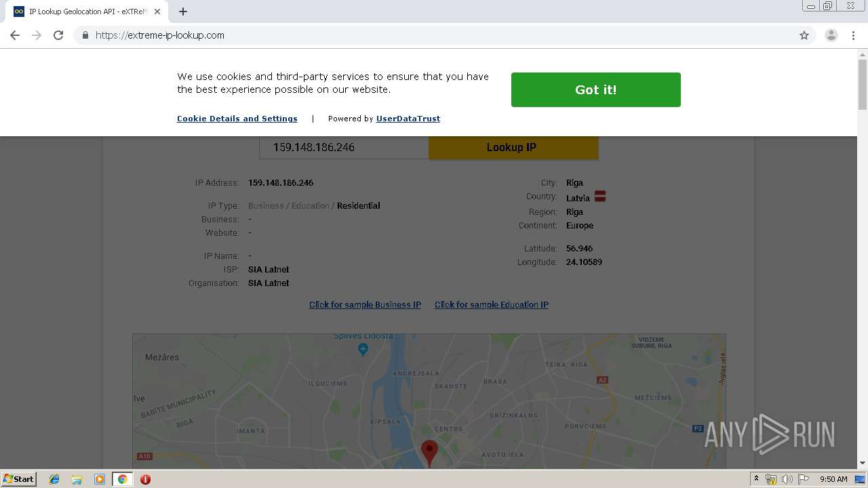Open a new tab with plus button
Viewport: 868px width, 488px height.
183,12
